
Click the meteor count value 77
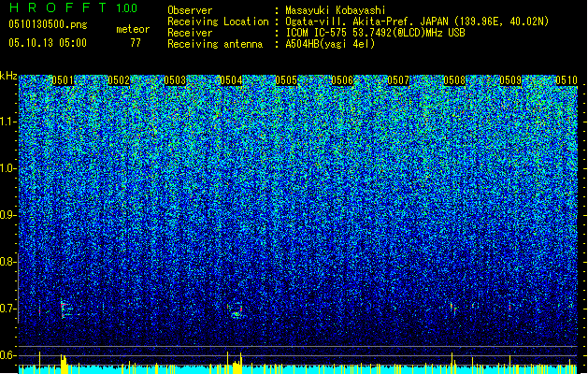pyautogui.click(x=136, y=43)
